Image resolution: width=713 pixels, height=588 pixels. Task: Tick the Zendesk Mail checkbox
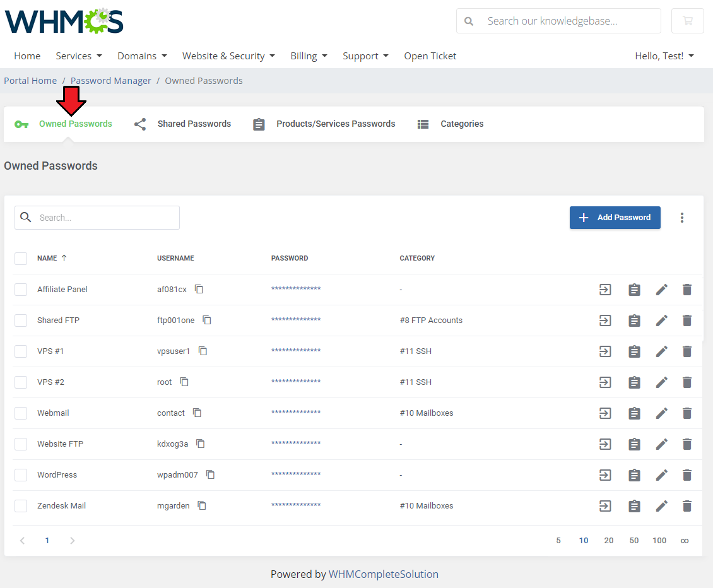pos(21,506)
